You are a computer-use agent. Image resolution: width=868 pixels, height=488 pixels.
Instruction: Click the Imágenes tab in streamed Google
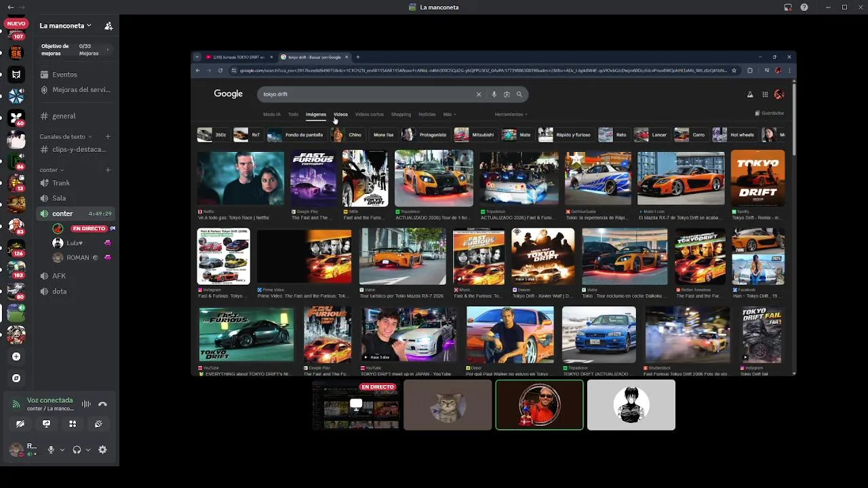pos(316,115)
